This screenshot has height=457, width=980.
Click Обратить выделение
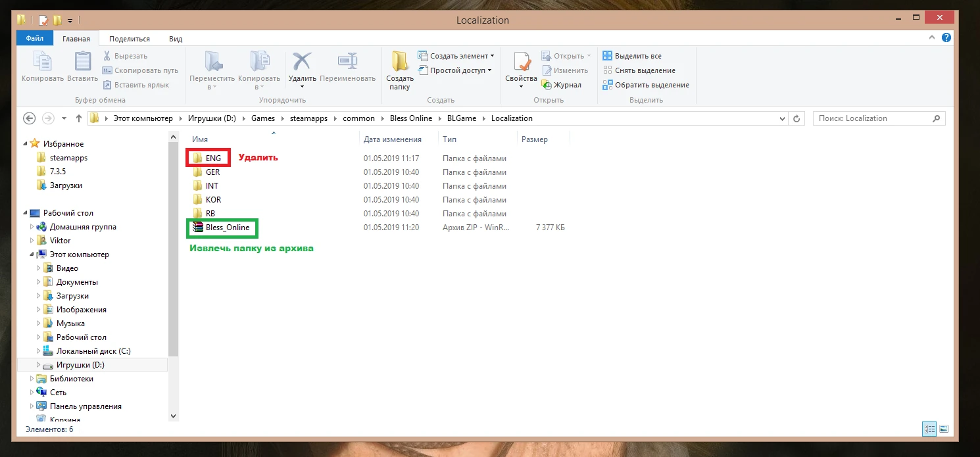coord(646,85)
